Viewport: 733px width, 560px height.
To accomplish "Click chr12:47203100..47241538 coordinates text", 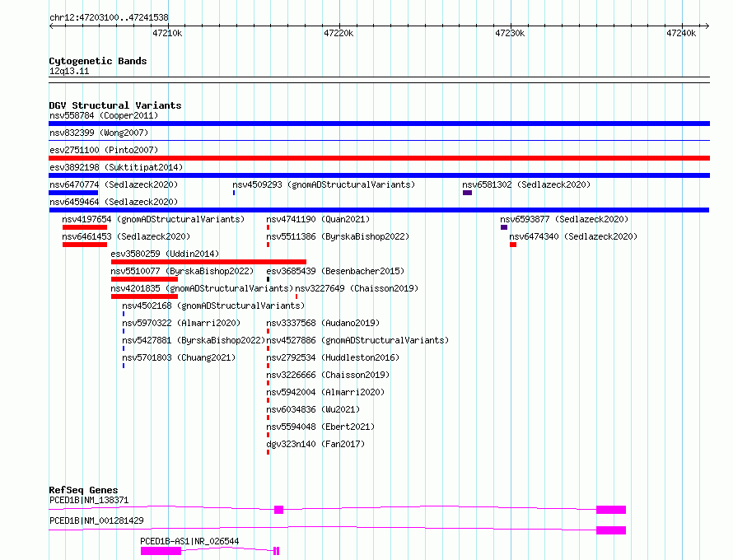I will [109, 17].
